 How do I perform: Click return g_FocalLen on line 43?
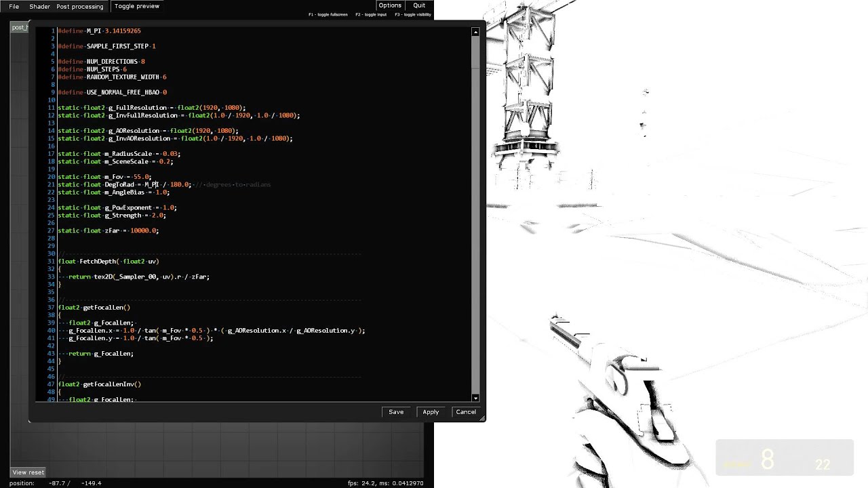[101, 354]
